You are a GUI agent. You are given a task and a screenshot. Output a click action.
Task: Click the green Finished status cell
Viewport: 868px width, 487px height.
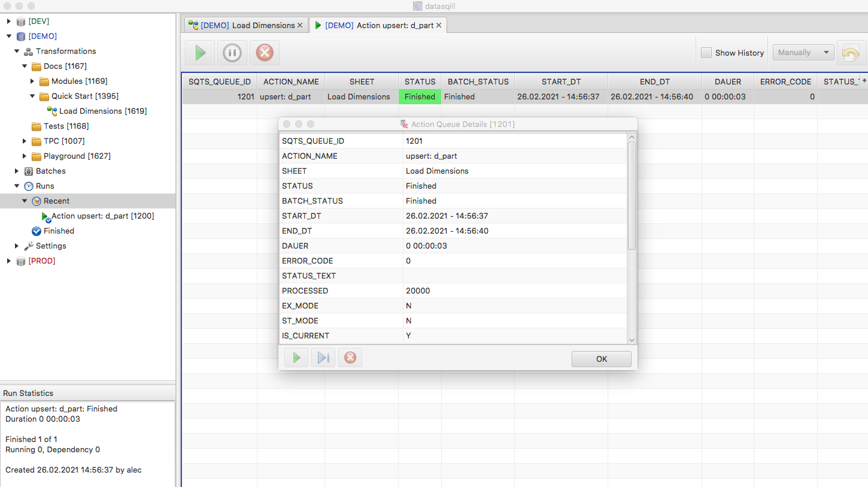420,96
